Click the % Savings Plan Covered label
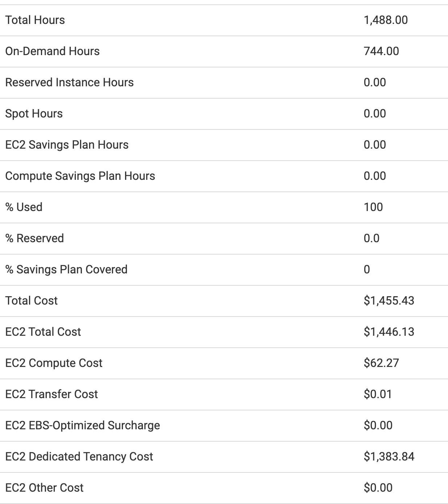448x504 pixels. point(66,269)
